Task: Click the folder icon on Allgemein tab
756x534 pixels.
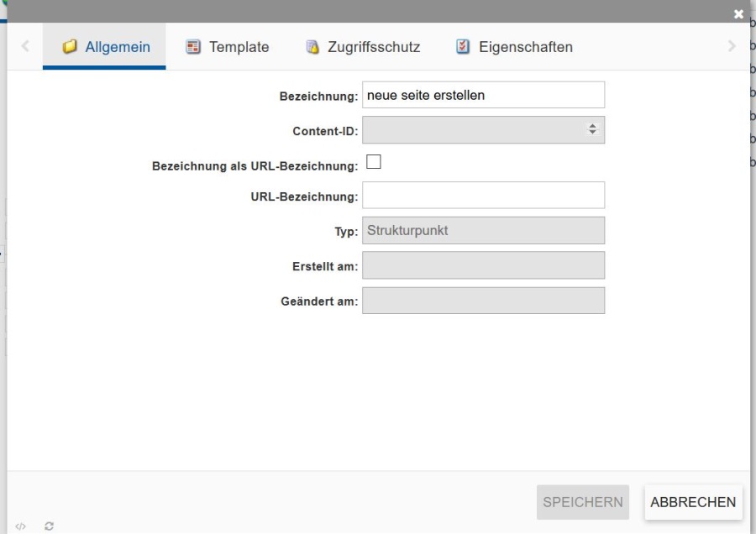Action: pyautogui.click(x=70, y=47)
